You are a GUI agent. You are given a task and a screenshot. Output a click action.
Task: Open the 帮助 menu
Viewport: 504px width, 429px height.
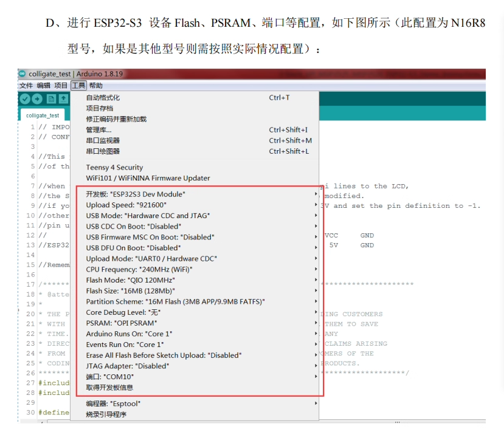tap(96, 86)
